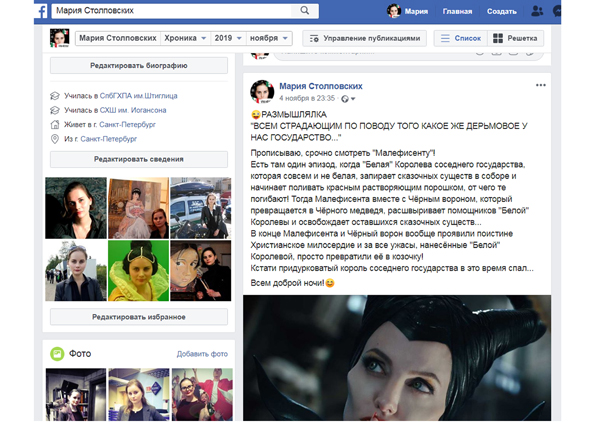596x422 pixels.
Task: Click the Messenger icon at top right
Action: pos(557,11)
